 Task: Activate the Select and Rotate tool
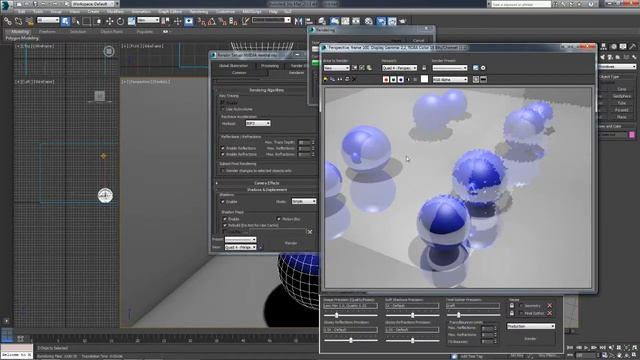point(120,21)
